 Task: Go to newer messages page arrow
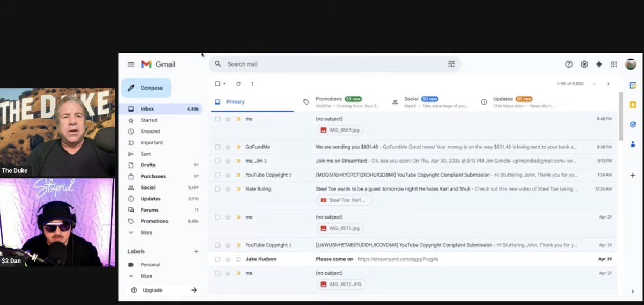coord(594,84)
